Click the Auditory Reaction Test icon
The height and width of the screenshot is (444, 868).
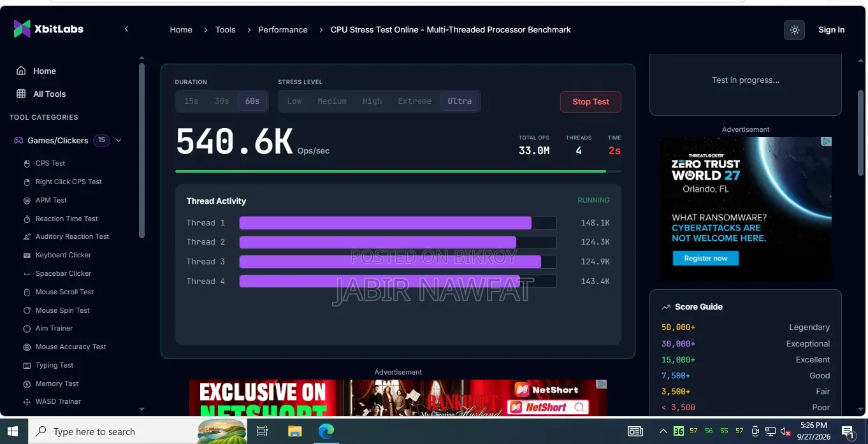[x=27, y=237]
